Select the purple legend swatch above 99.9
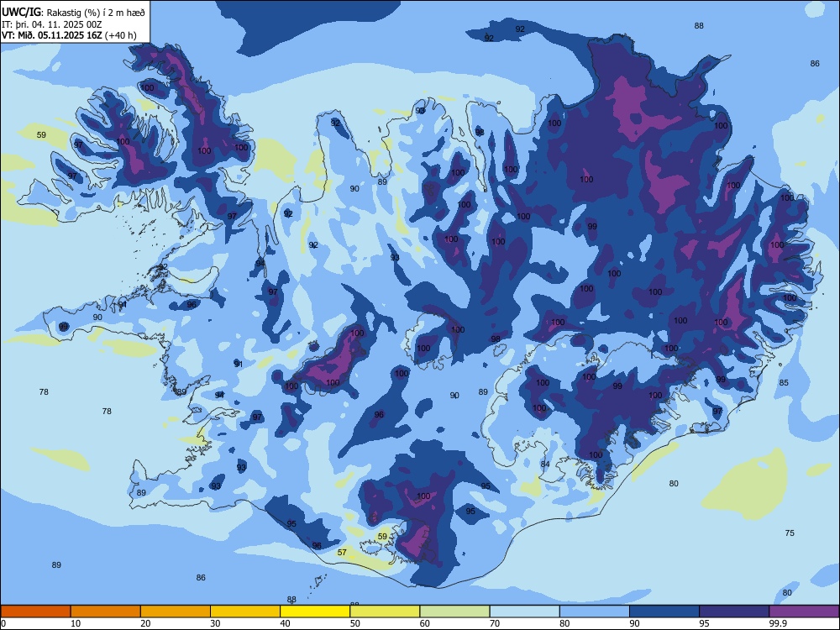This screenshot has width=840, height=630. (x=804, y=612)
